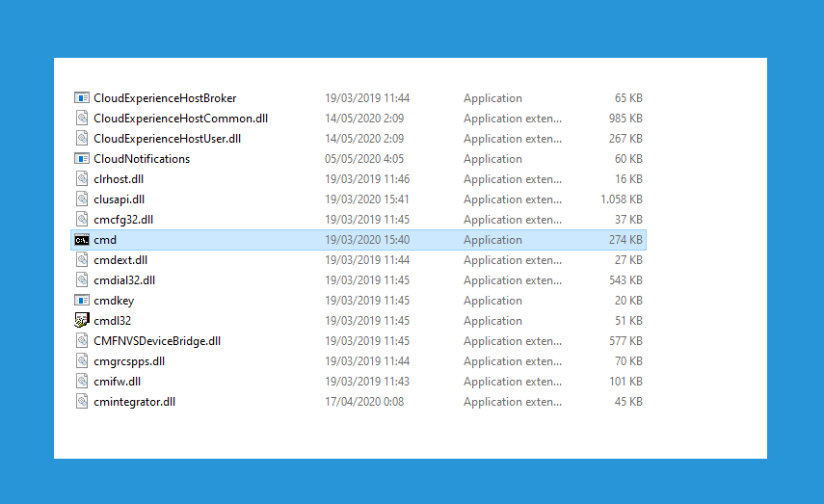
Task: Click the cmcfg32.dll file icon
Action: (82, 219)
